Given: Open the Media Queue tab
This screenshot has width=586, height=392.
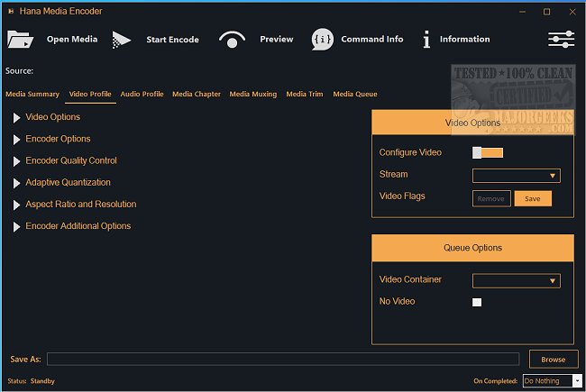Looking at the screenshot, I should [355, 94].
